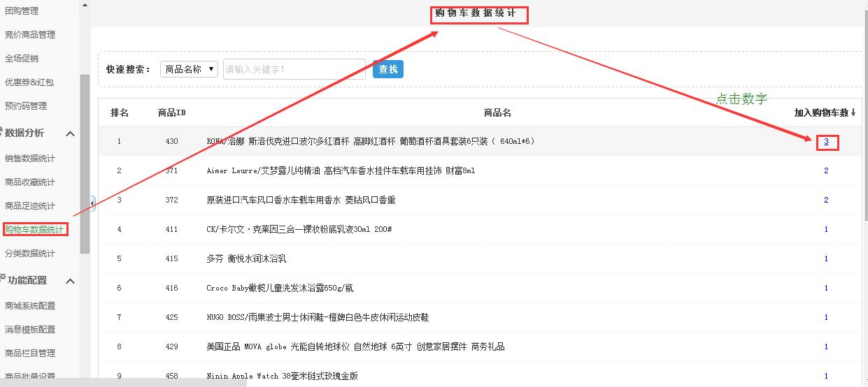
Task: Click cart count 2 for product 371
Action: coord(826,170)
